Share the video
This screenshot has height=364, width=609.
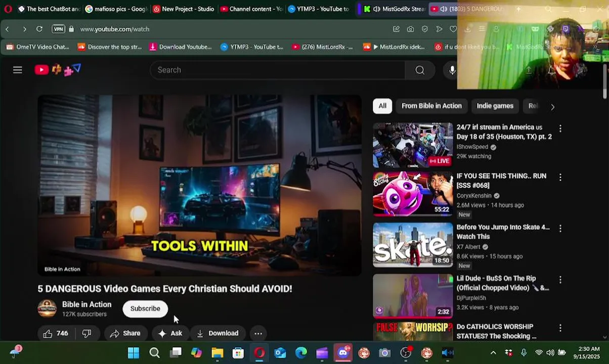click(125, 333)
